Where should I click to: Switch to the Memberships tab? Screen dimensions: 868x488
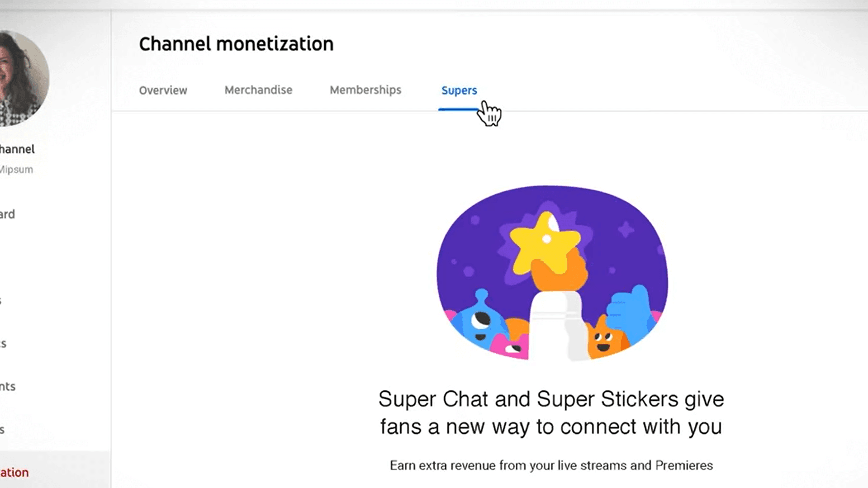[365, 90]
